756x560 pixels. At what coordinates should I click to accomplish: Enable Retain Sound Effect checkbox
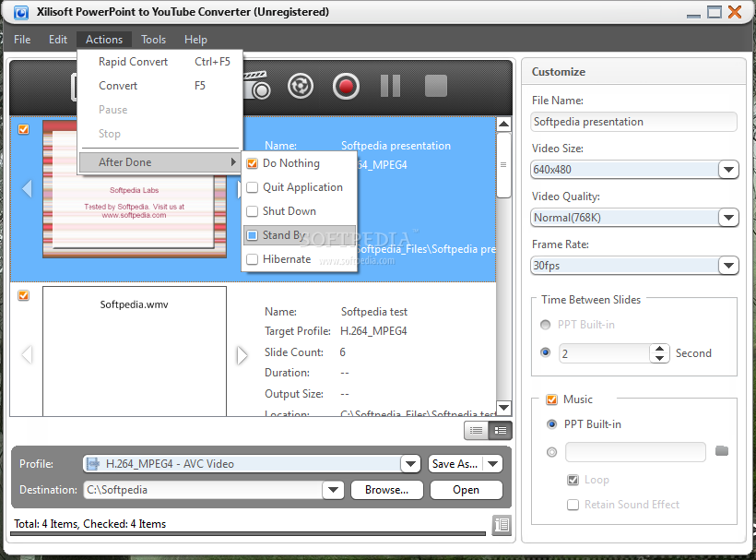573,505
